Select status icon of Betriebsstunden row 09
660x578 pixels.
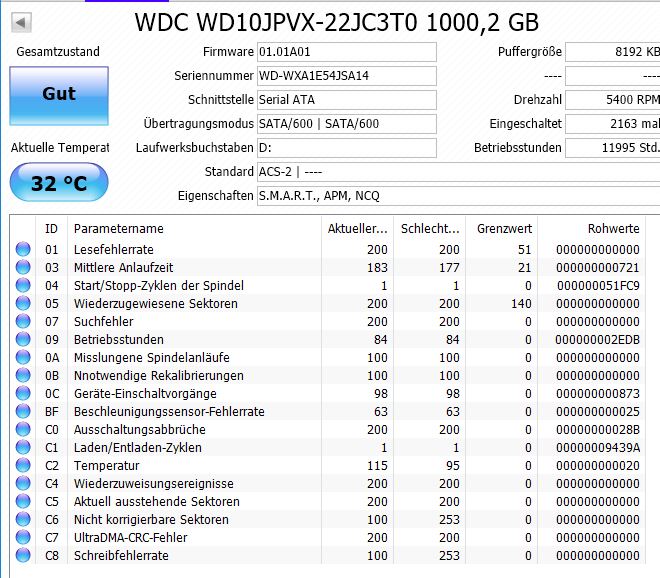(x=23, y=339)
